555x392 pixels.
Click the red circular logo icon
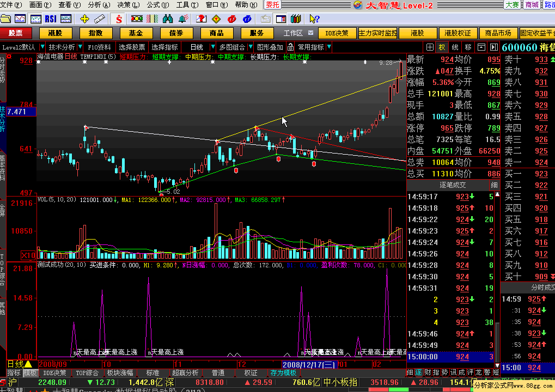tap(232, 19)
